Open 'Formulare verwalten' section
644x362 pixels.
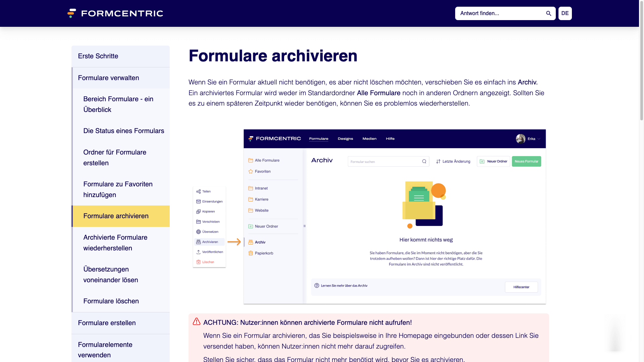click(x=120, y=78)
